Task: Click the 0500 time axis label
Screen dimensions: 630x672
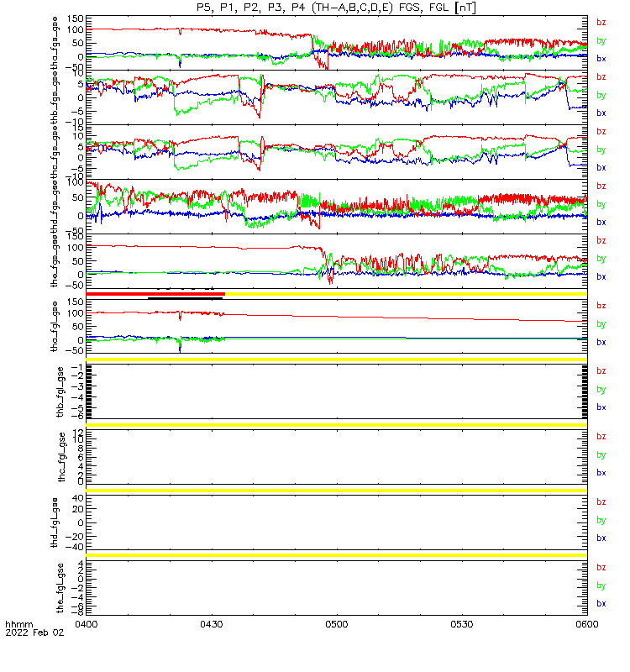Action: (x=337, y=624)
